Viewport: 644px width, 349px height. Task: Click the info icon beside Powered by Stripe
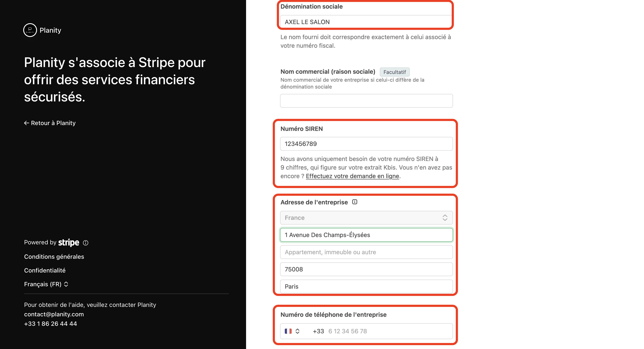pyautogui.click(x=85, y=243)
